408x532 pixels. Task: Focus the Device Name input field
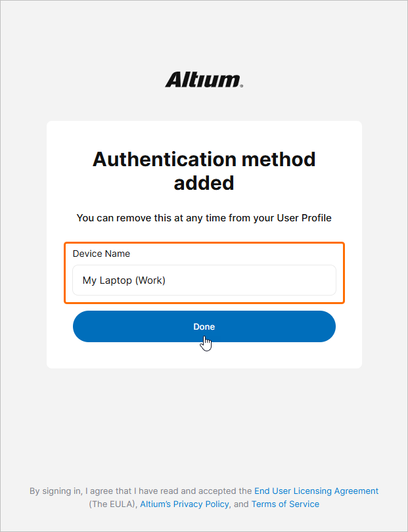pyautogui.click(x=204, y=280)
